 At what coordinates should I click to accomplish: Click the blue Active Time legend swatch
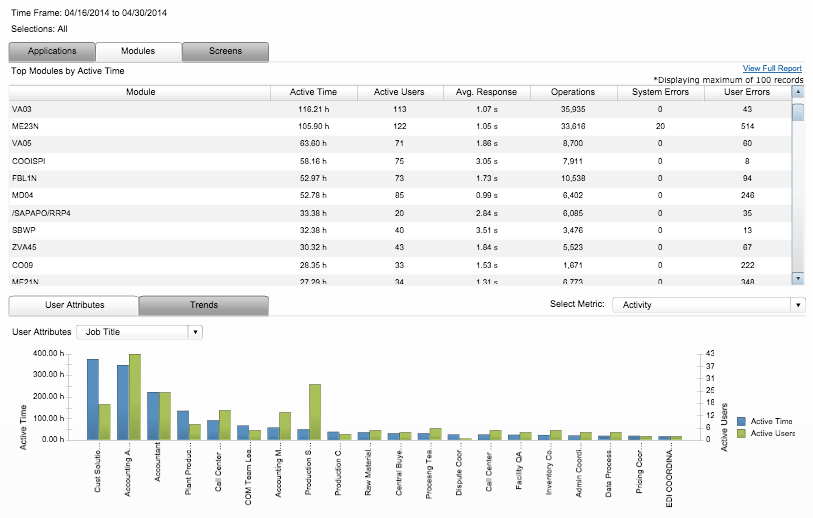tap(740, 422)
